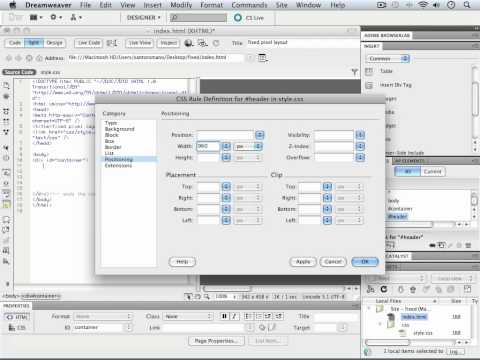Open the Visibility dropdown

pyautogui.click(x=360, y=135)
